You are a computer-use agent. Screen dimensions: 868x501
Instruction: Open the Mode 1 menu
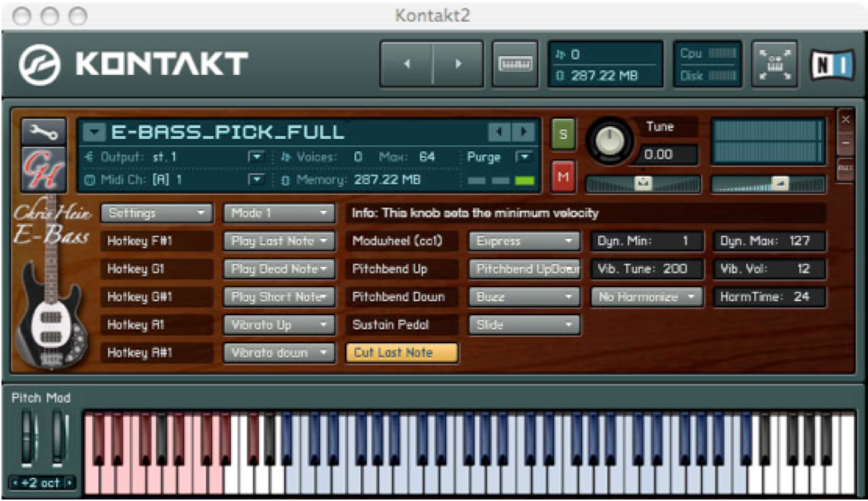279,213
